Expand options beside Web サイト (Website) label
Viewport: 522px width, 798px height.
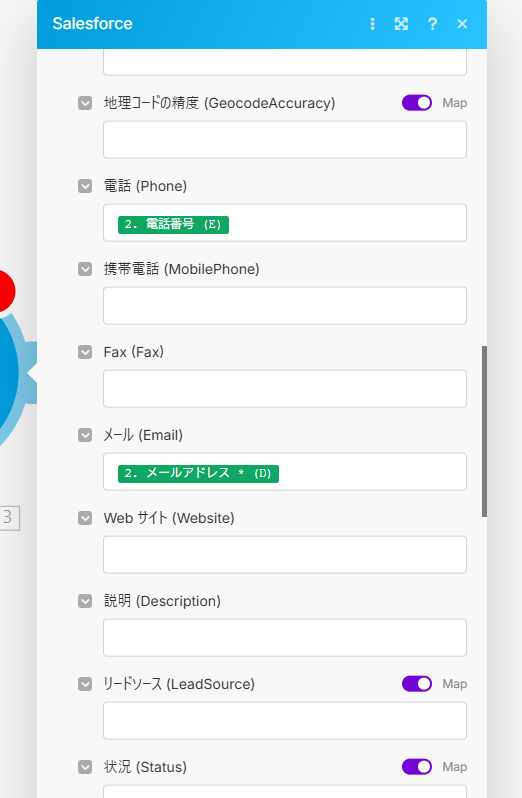[x=85, y=518]
